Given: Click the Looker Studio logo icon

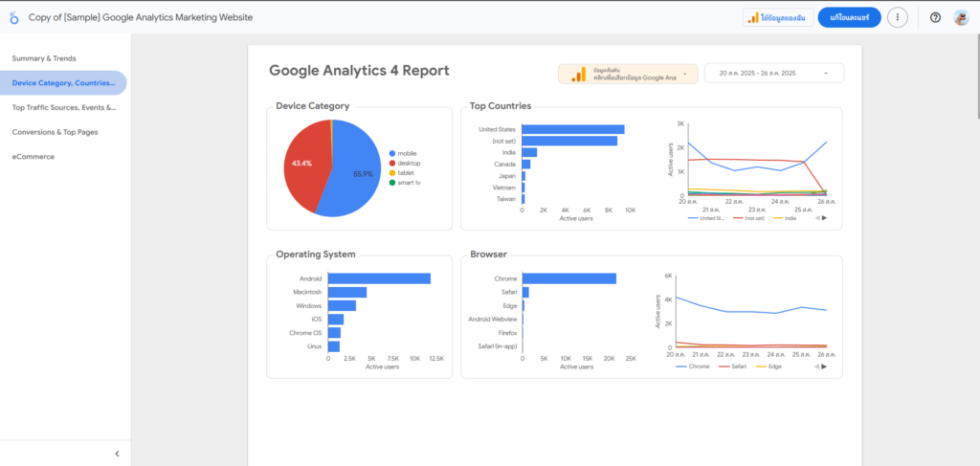Looking at the screenshot, I should pyautogui.click(x=13, y=17).
